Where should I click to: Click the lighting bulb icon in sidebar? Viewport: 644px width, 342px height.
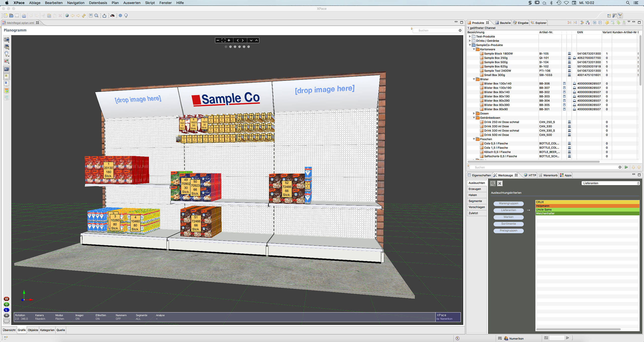[x=7, y=54]
